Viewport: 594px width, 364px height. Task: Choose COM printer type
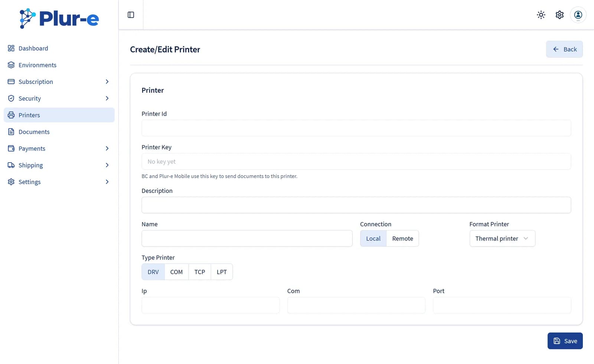(176, 272)
